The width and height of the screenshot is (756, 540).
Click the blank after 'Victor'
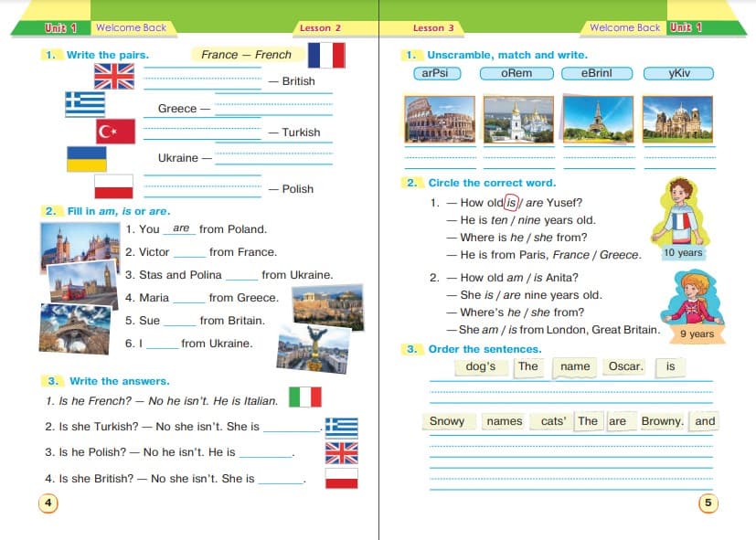click(x=189, y=255)
